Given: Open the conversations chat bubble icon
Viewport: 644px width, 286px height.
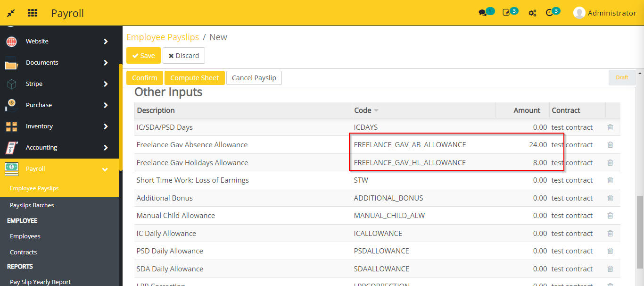Looking at the screenshot, I should pyautogui.click(x=482, y=13).
